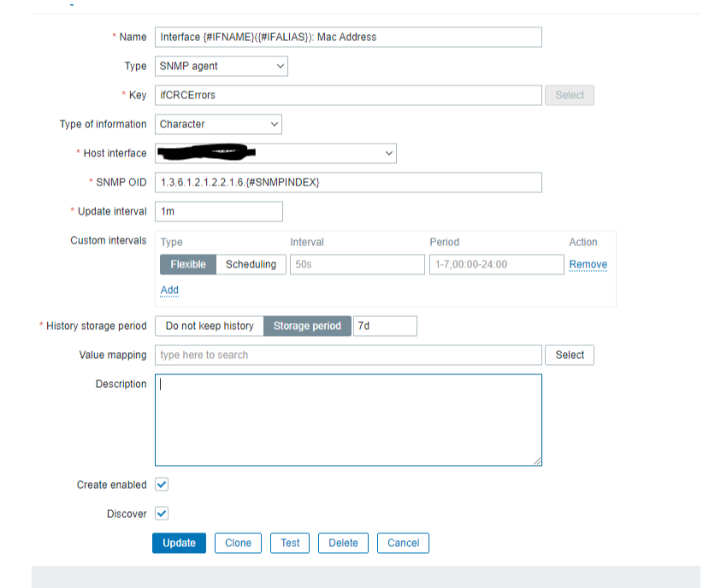Cancel editing the item prototype
Screen dimensions: 721x588
point(403,543)
